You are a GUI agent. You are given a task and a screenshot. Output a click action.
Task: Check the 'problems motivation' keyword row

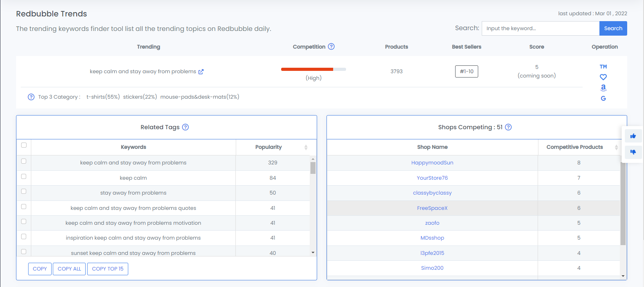coord(24,222)
